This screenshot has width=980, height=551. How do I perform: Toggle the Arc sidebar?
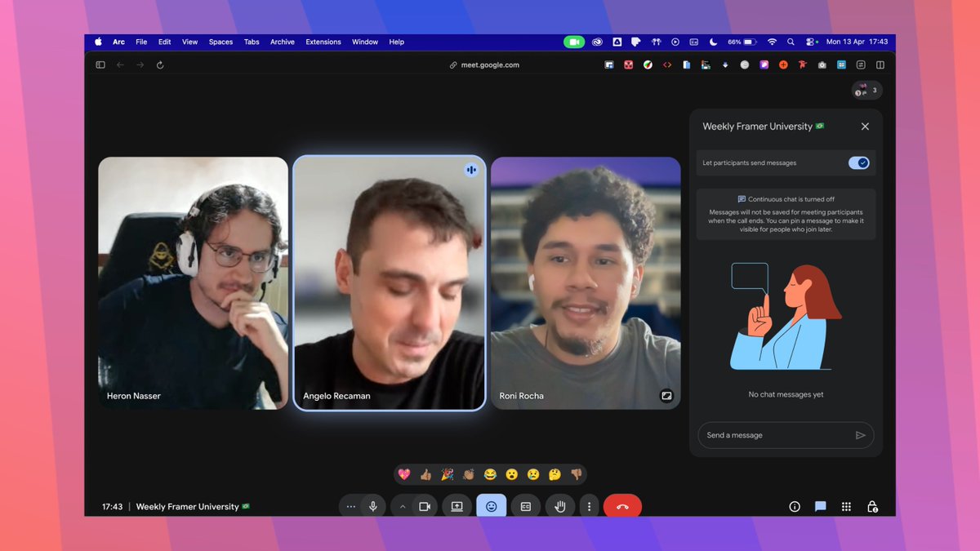pyautogui.click(x=100, y=65)
